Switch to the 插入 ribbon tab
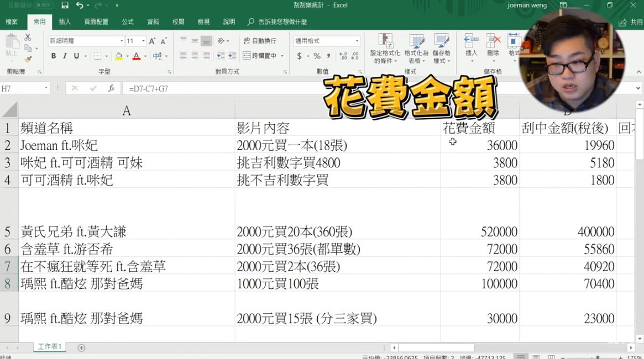 coord(65,22)
